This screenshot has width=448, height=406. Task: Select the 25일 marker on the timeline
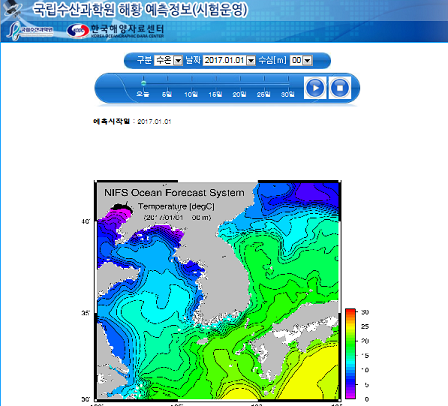264,94
